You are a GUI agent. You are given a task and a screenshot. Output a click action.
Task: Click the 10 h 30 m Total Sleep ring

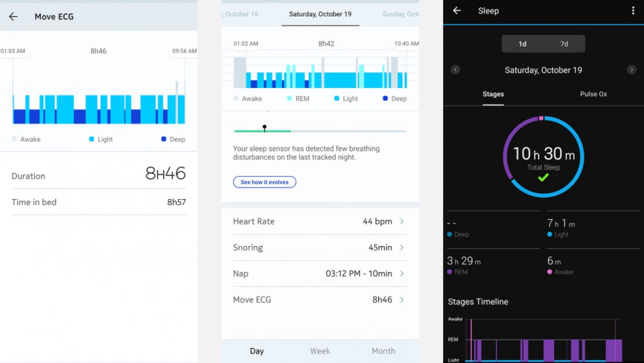tap(543, 157)
